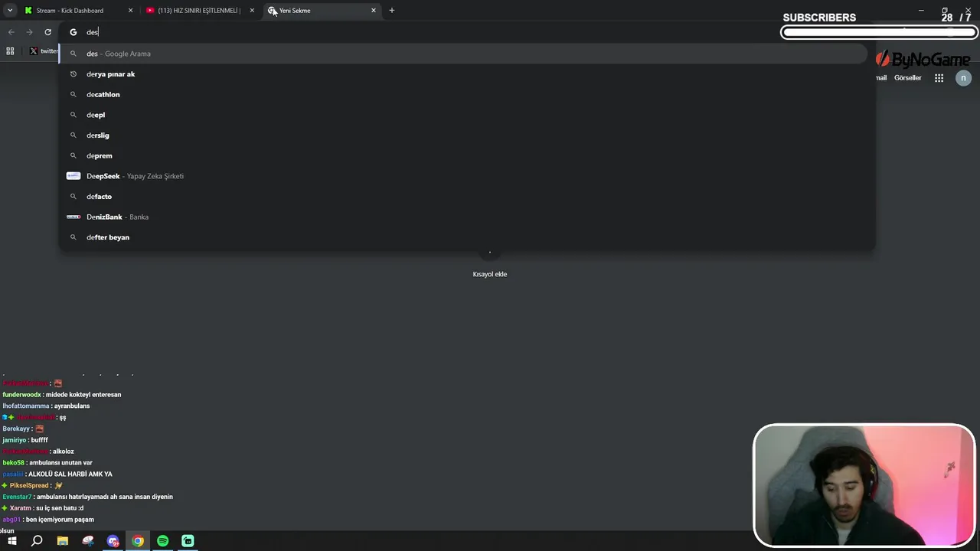Click the Görseller link
The width and height of the screenshot is (980, 551).
pyautogui.click(x=908, y=78)
